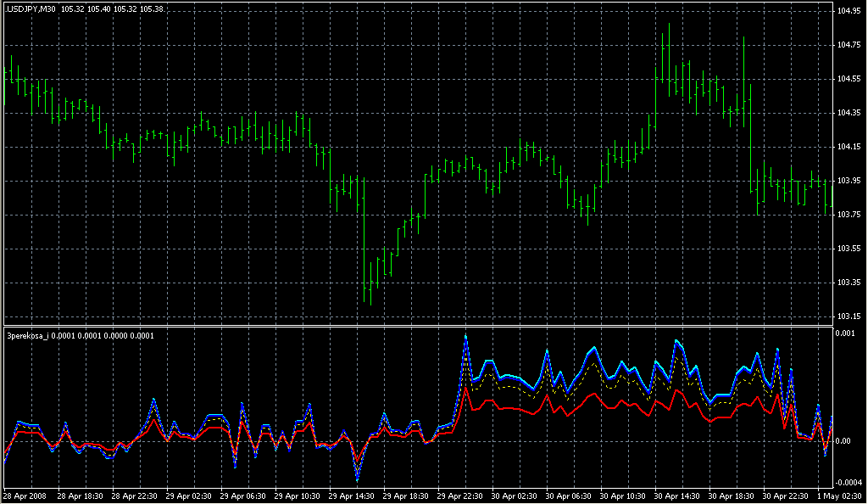Click the divider between price and indicator panes
Image resolution: width=868 pixels, height=504 pixels.
coord(415,326)
